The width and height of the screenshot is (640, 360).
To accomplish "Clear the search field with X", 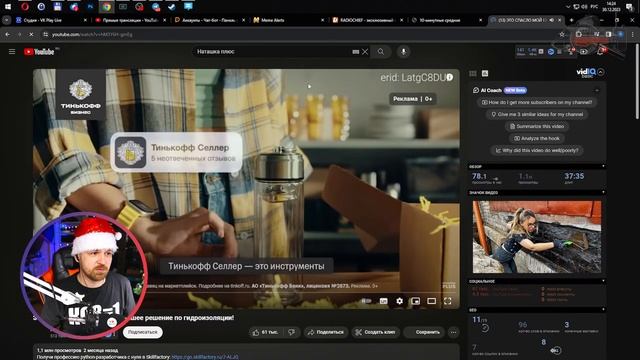I will tap(365, 51).
